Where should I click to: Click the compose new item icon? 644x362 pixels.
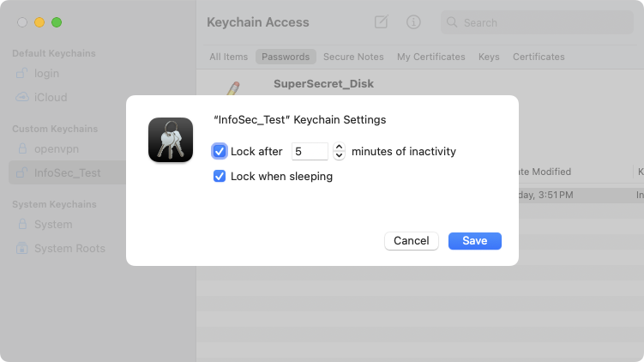coord(382,22)
